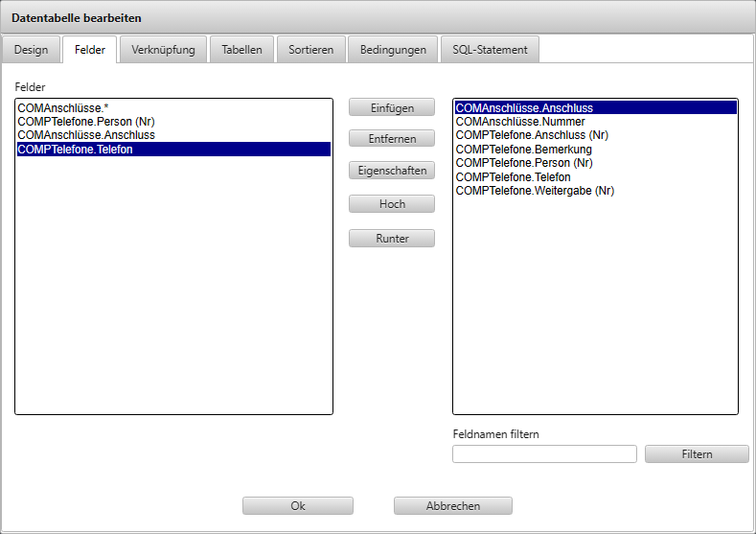Go to the Sortieren tab
Screen dimensions: 756x534
pyautogui.click(x=310, y=50)
